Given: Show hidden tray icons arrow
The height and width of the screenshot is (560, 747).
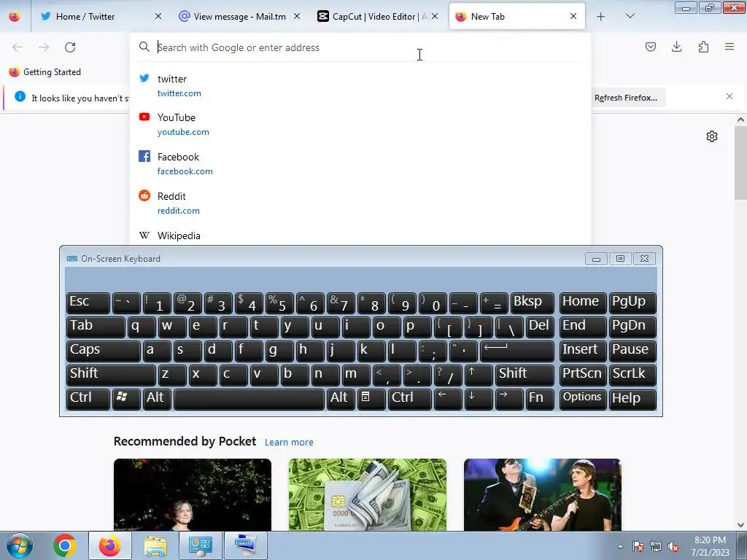Looking at the screenshot, I should 620,546.
